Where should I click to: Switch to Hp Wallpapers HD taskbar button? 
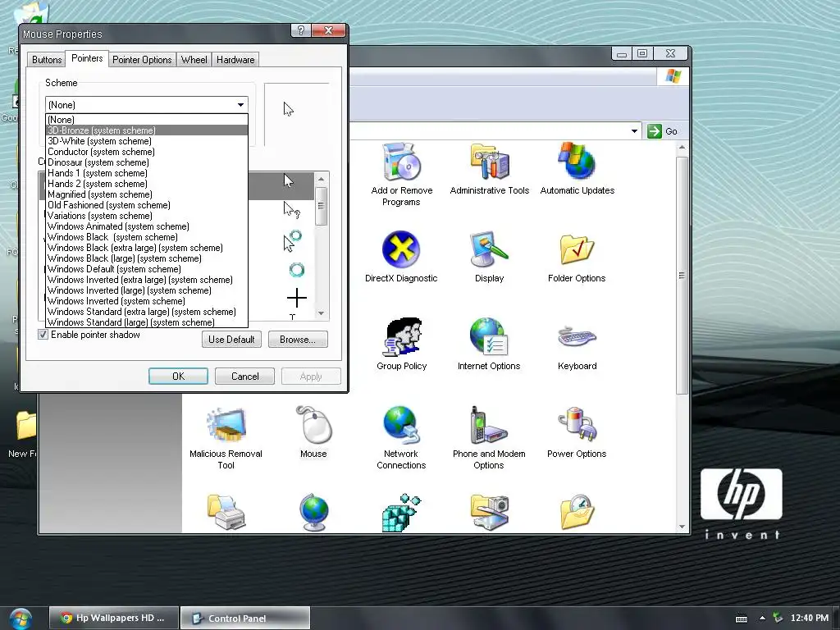tap(113, 618)
